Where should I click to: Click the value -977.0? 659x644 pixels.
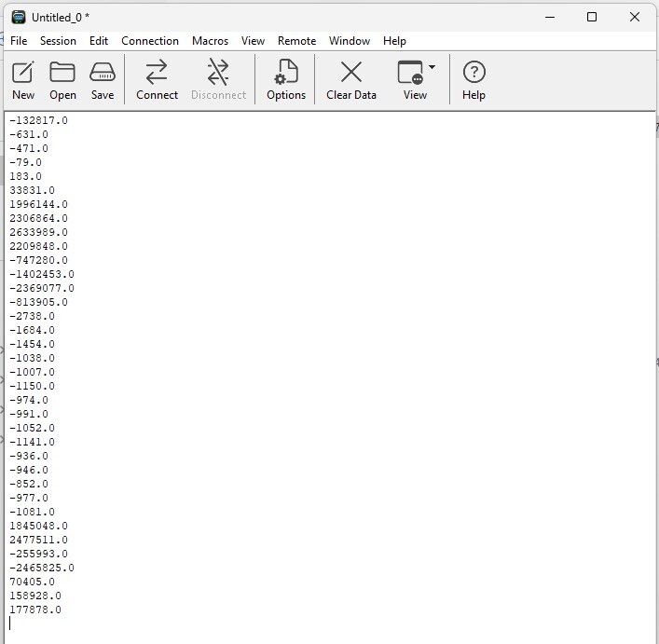tap(29, 499)
